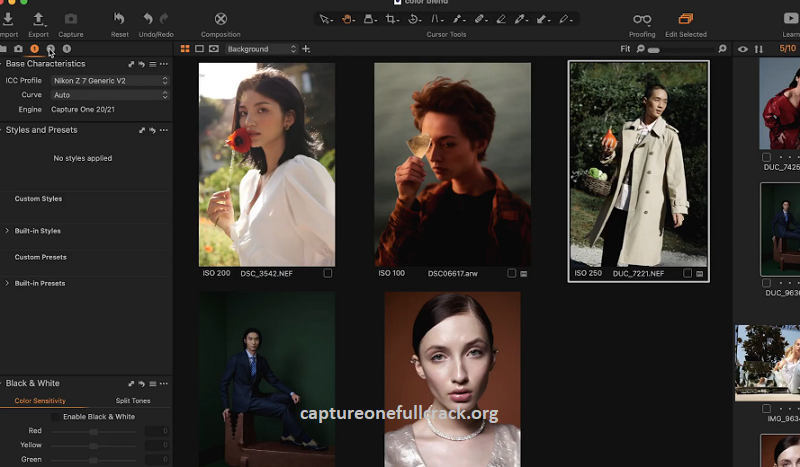Screen dimensions: 800x467
Task: Open the Export dropdown arrow
Action: [x=46, y=24]
